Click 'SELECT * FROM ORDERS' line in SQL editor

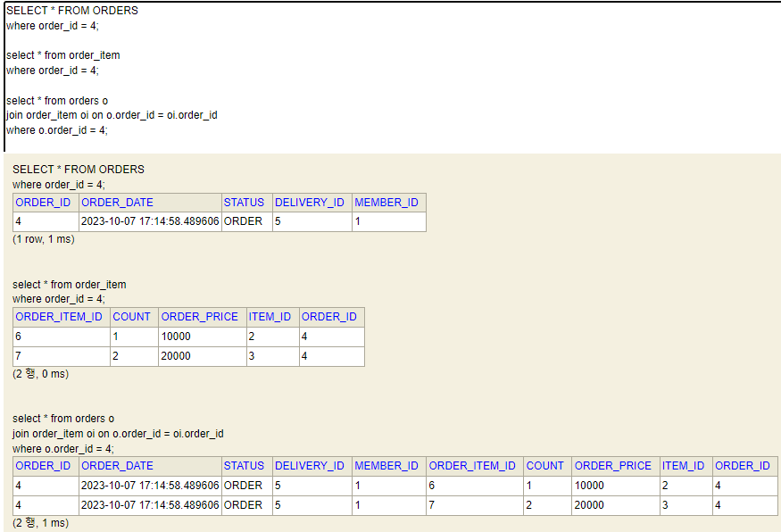click(x=72, y=11)
